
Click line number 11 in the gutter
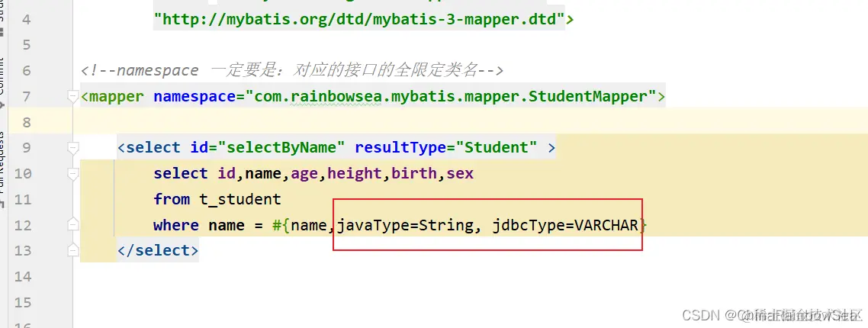pos(23,199)
